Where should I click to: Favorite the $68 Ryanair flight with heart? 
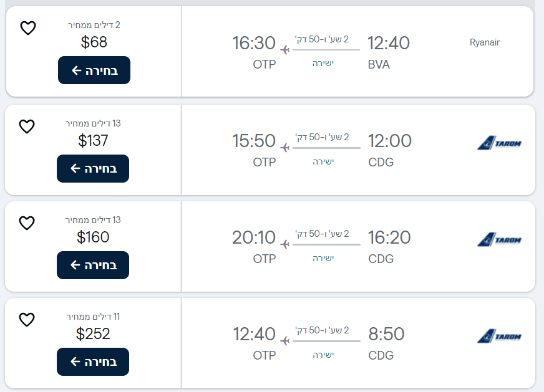click(28, 28)
